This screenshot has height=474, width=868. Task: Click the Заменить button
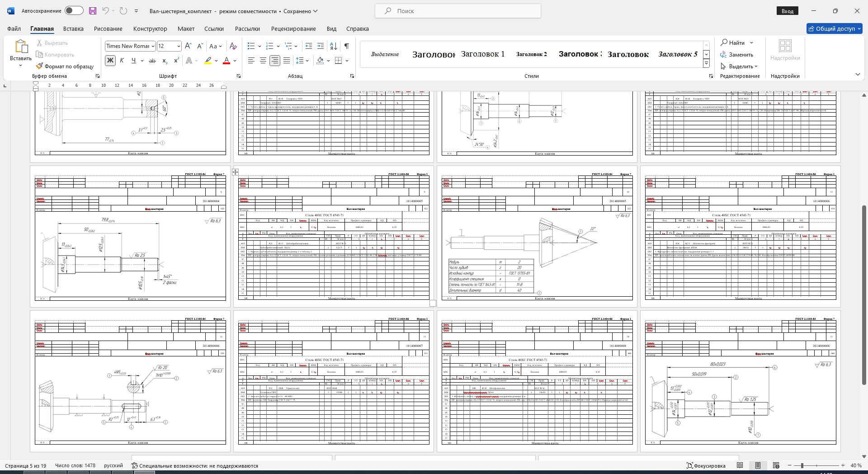(x=737, y=55)
